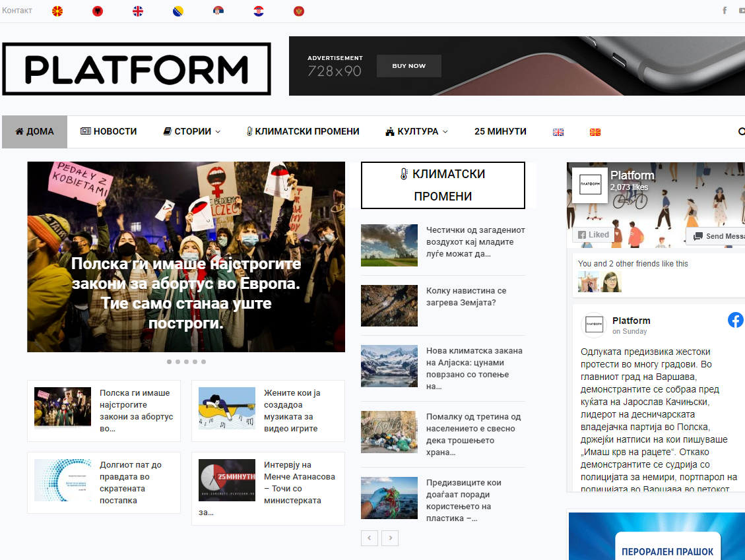The height and width of the screenshot is (560, 745).
Task: Click the UK flag in navigation menu
Action: point(558,132)
